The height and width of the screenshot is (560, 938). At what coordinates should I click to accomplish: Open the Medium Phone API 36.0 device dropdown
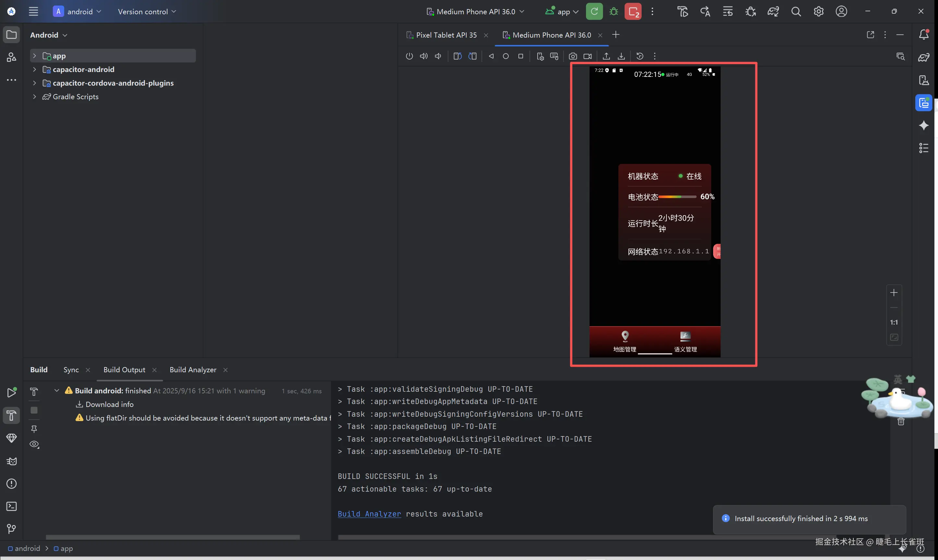coord(476,11)
